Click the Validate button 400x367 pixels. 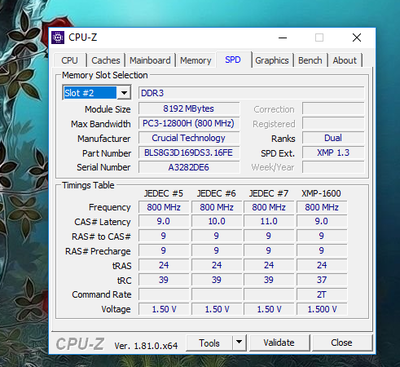tap(279, 342)
